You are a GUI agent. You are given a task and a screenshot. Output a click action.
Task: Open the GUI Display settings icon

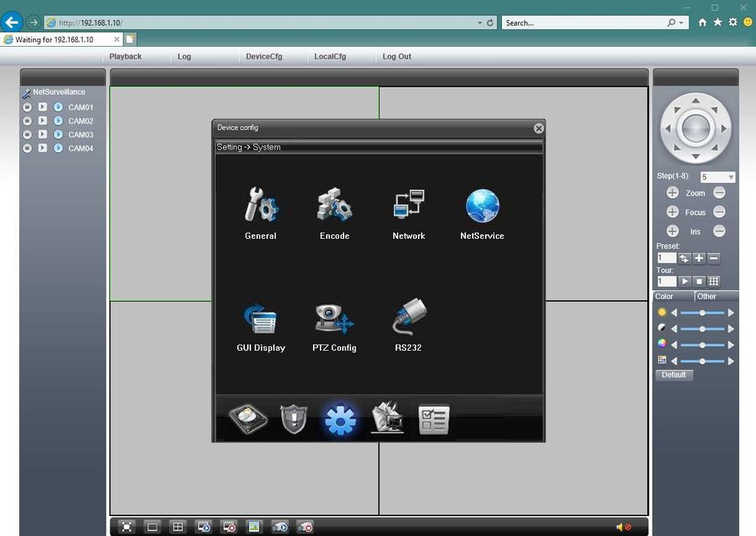(260, 319)
